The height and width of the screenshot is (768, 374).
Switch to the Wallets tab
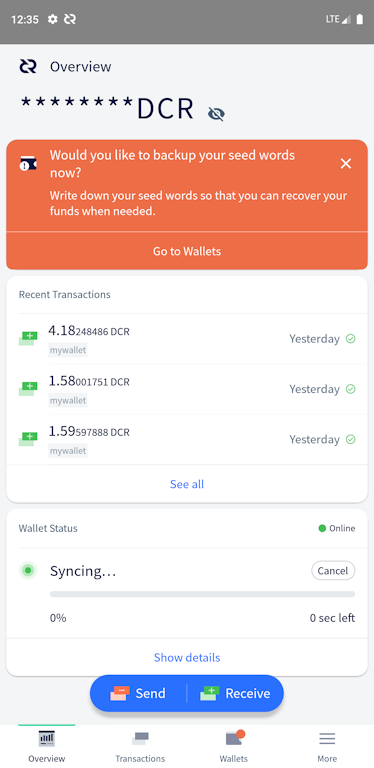234,746
